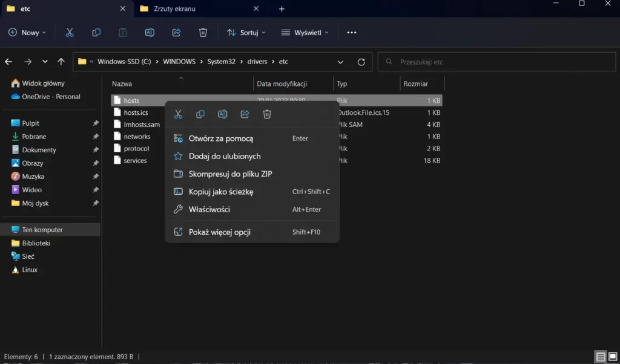The width and height of the screenshot is (620, 364).
Task: Refresh the folder view with the reload icon
Action: pyautogui.click(x=361, y=61)
